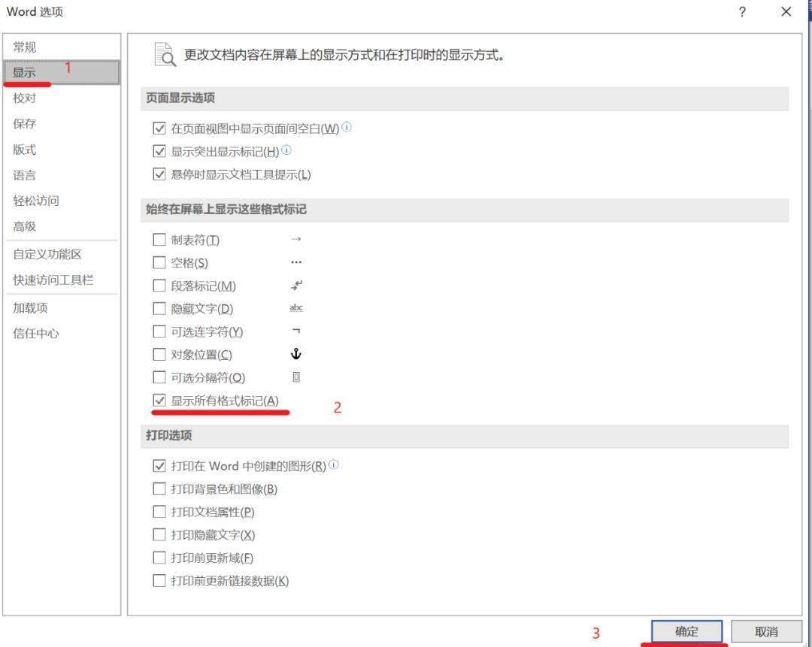This screenshot has height=647, width=812.
Task: Open the 高级 options section
Action: tap(25, 226)
